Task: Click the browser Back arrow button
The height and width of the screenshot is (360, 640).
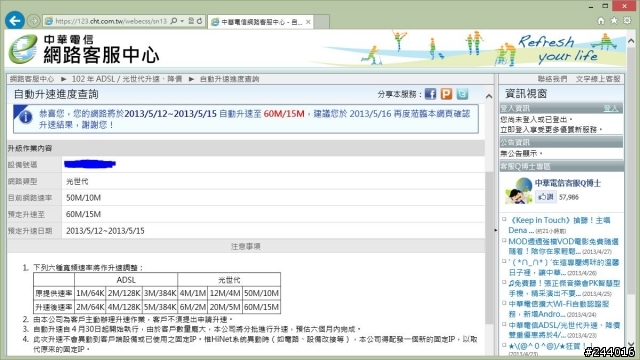Action: pyautogui.click(x=15, y=20)
